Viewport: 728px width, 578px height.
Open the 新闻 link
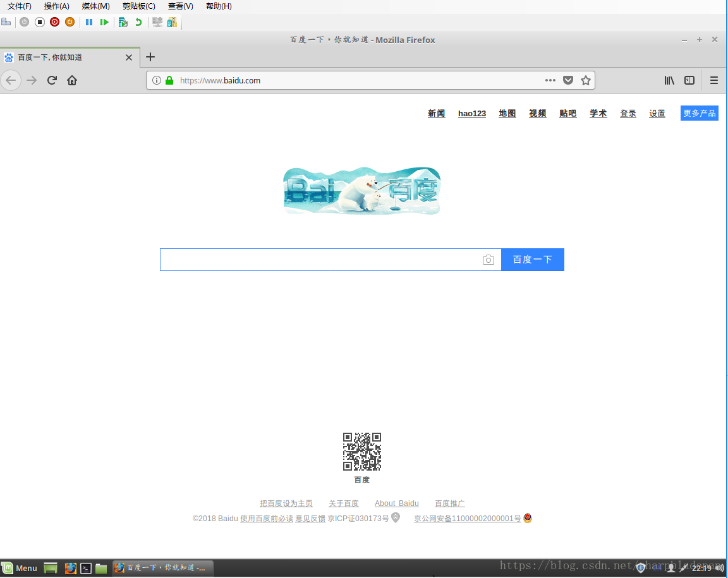tap(437, 113)
